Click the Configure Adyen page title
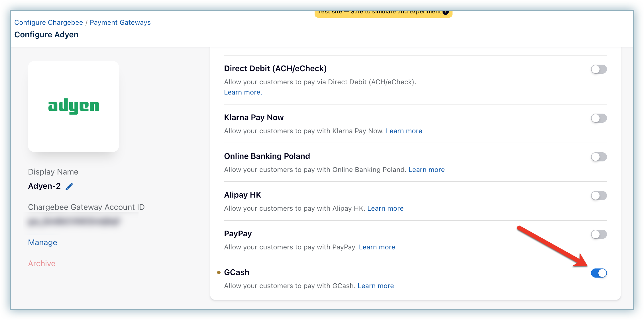This screenshot has width=644, height=320. [x=46, y=35]
